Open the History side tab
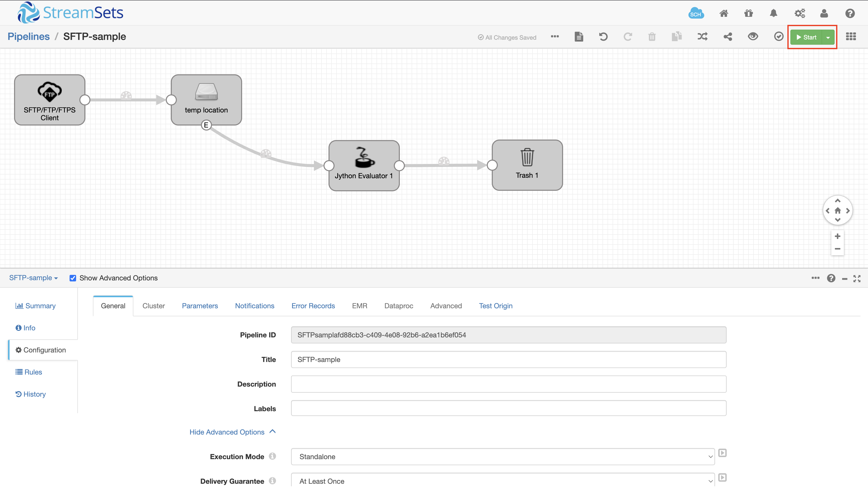The image size is (868, 487). pyautogui.click(x=31, y=394)
